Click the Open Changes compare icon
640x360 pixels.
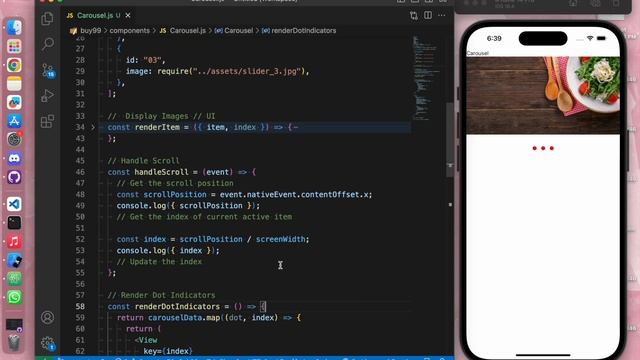pyautogui.click(x=414, y=16)
